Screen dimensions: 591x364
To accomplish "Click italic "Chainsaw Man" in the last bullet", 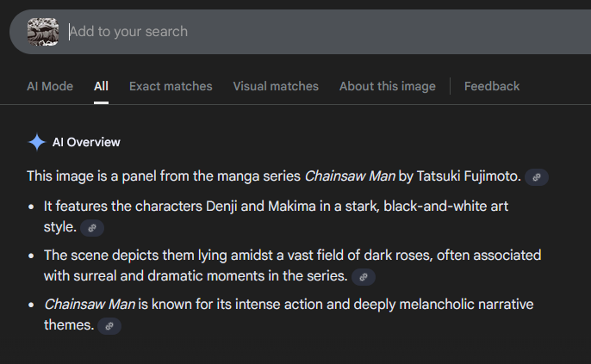I will (x=89, y=304).
